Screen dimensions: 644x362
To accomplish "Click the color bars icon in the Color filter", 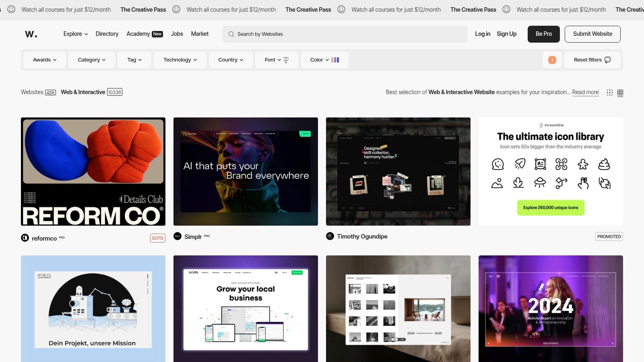I will coord(335,60).
